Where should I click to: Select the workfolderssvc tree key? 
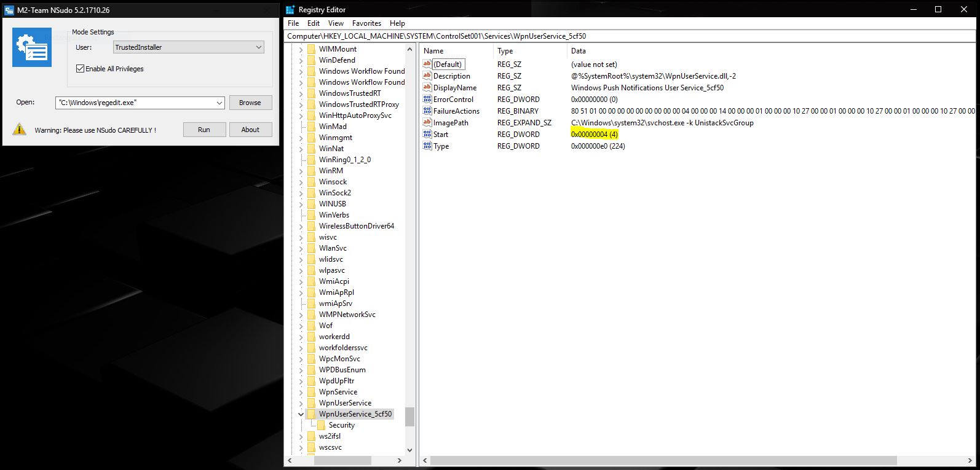tap(343, 348)
